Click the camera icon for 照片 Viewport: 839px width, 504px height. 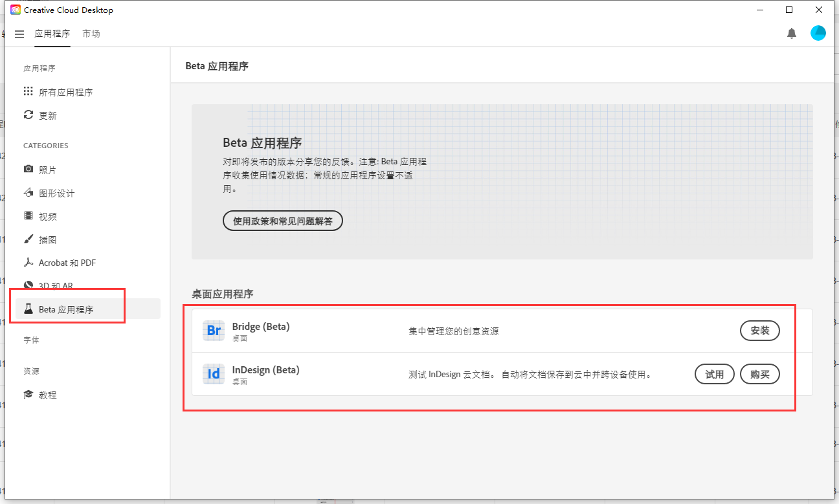[28, 170]
